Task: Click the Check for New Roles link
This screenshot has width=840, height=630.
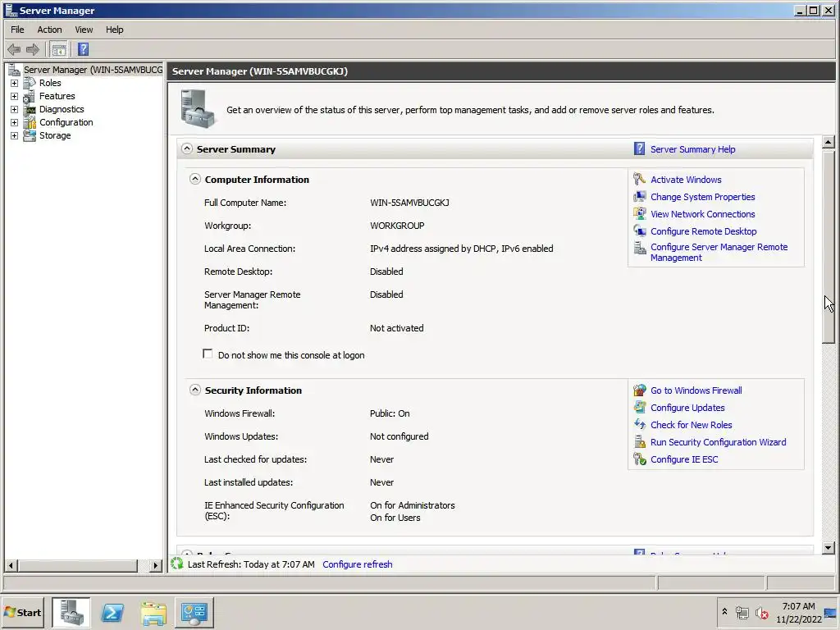Action: point(691,425)
